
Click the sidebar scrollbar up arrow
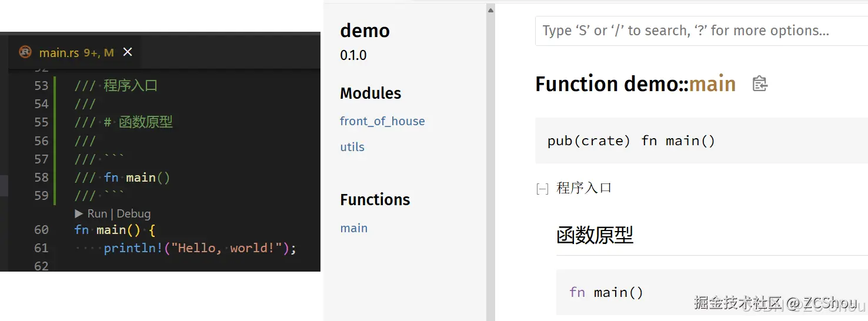(x=491, y=10)
